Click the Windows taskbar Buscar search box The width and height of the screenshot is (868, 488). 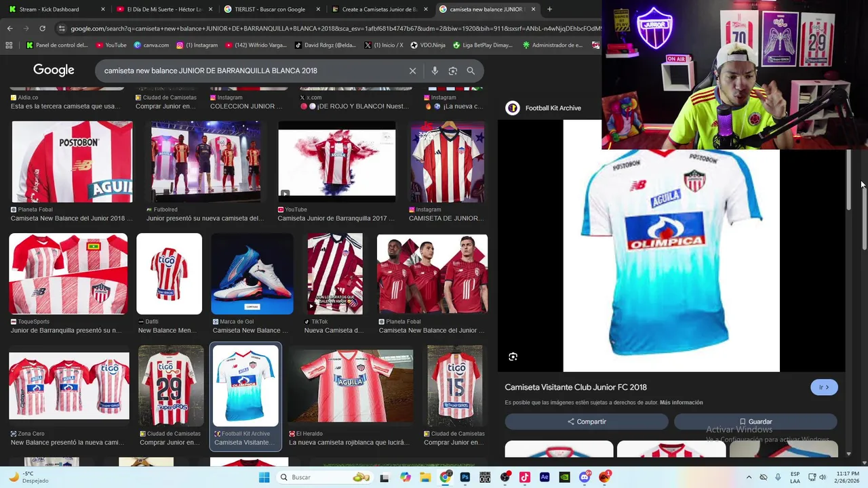tap(323, 477)
